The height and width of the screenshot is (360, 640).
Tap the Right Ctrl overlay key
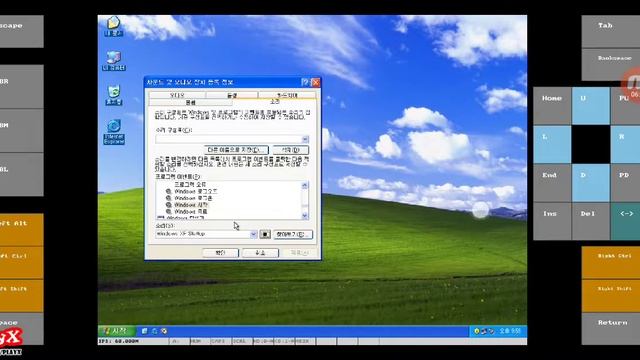(611, 262)
